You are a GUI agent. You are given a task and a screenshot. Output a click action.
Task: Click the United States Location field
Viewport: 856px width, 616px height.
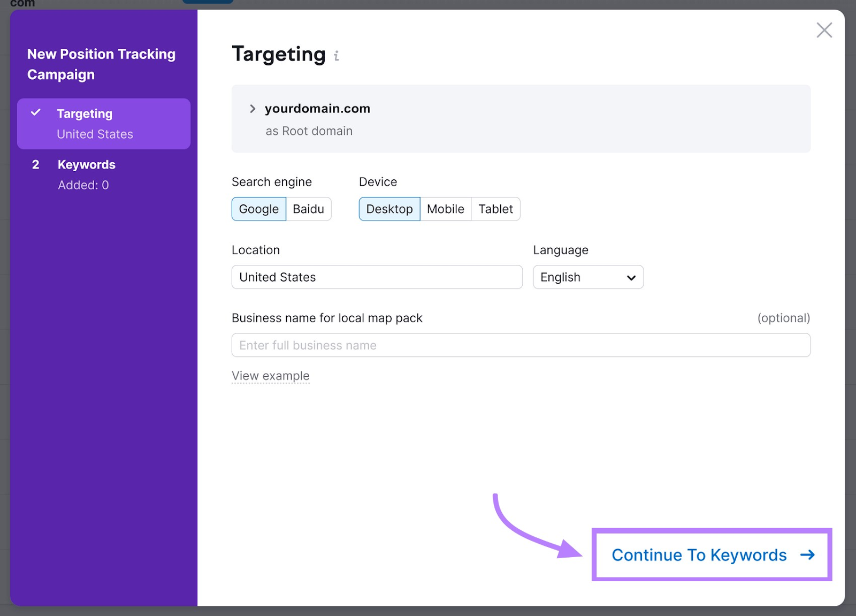point(377,277)
